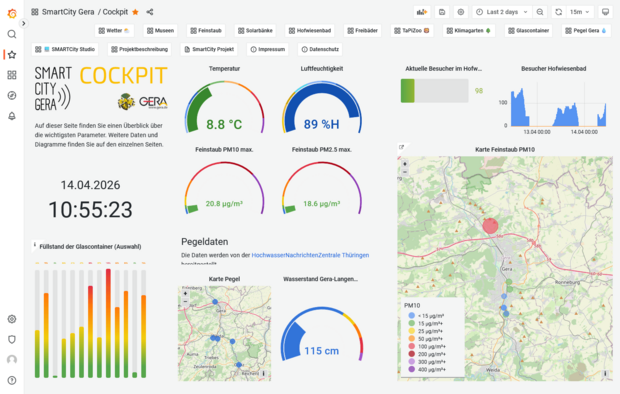
Task: Click the large red PM10 marker on map
Action: (x=490, y=225)
